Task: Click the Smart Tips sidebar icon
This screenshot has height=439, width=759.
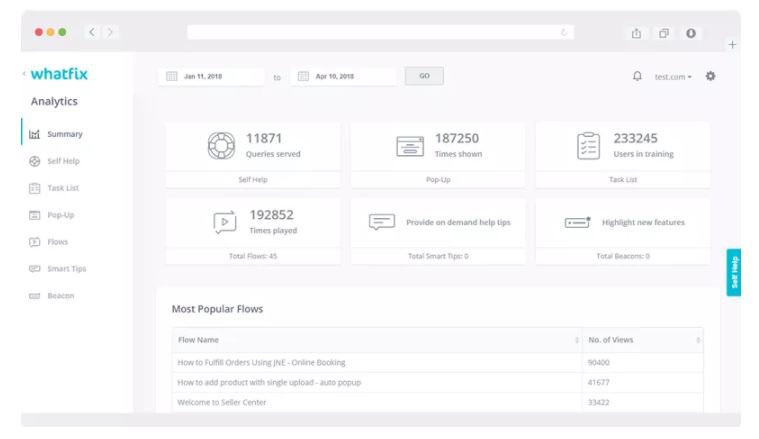Action: 34,269
